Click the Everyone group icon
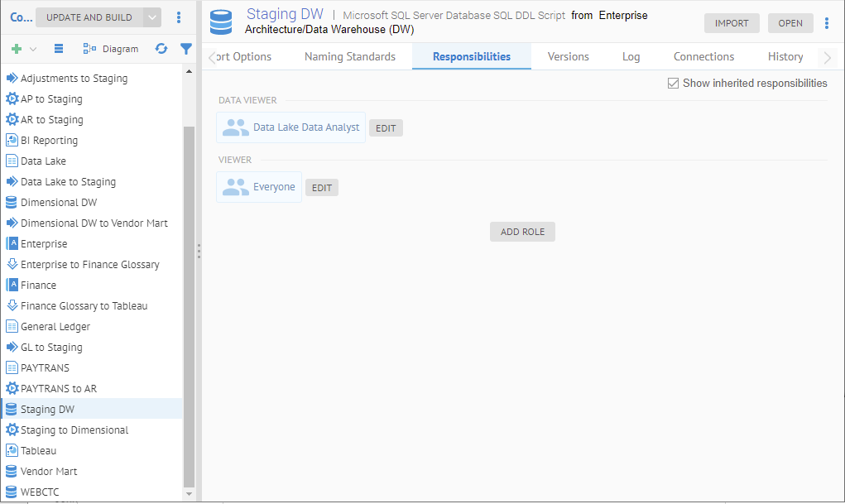Image resolution: width=845 pixels, height=504 pixels. [236, 187]
